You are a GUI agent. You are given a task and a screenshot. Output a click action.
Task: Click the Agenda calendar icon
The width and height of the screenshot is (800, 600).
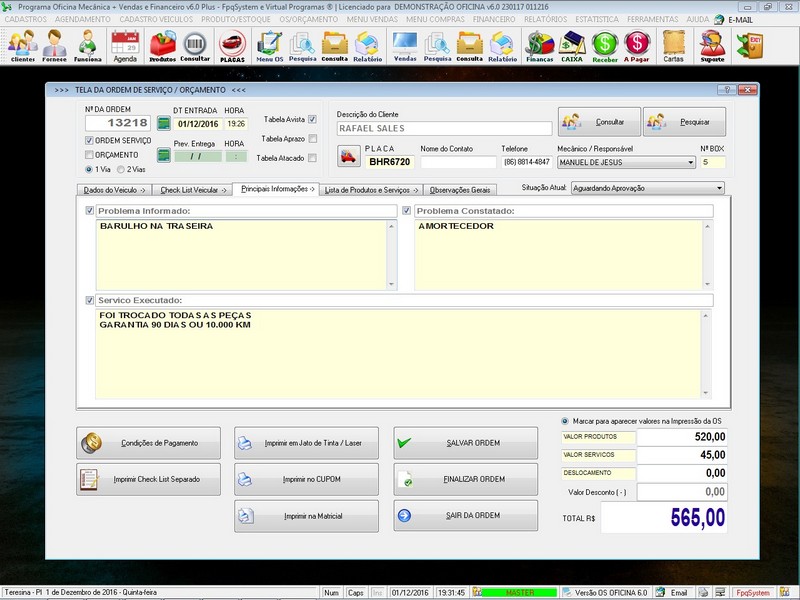(x=125, y=46)
